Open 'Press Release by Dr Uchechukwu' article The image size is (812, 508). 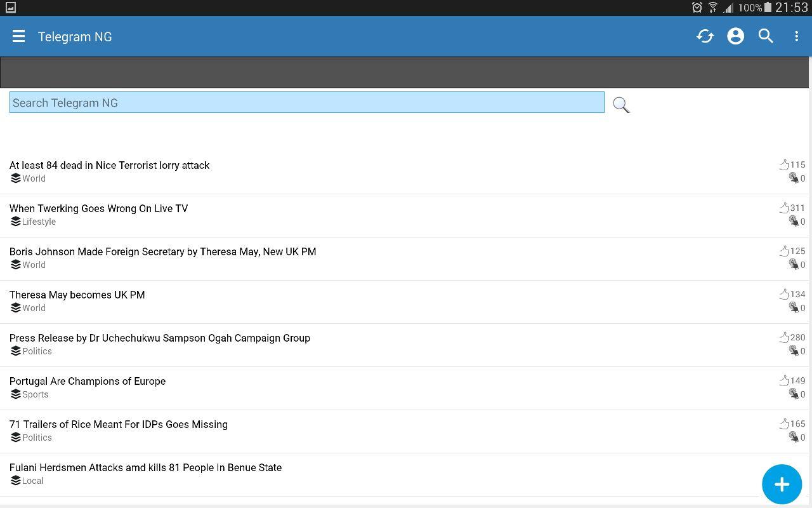(x=160, y=338)
